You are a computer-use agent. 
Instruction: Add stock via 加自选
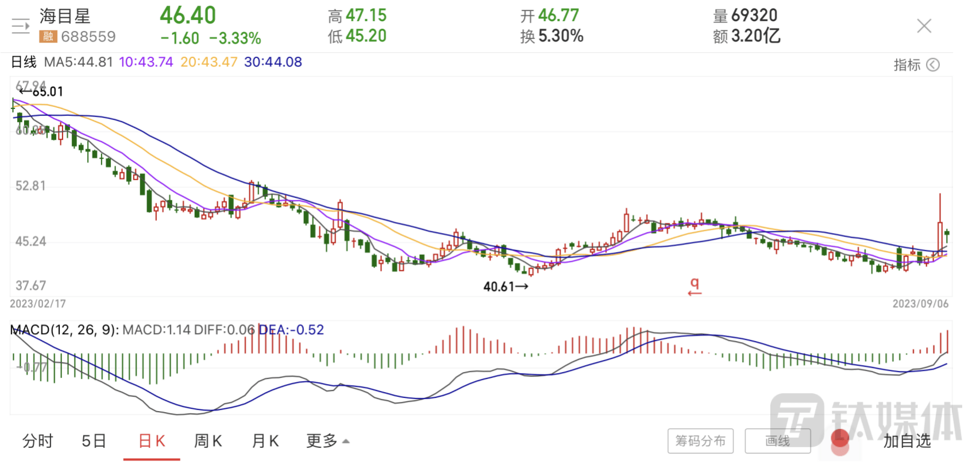[x=906, y=441]
